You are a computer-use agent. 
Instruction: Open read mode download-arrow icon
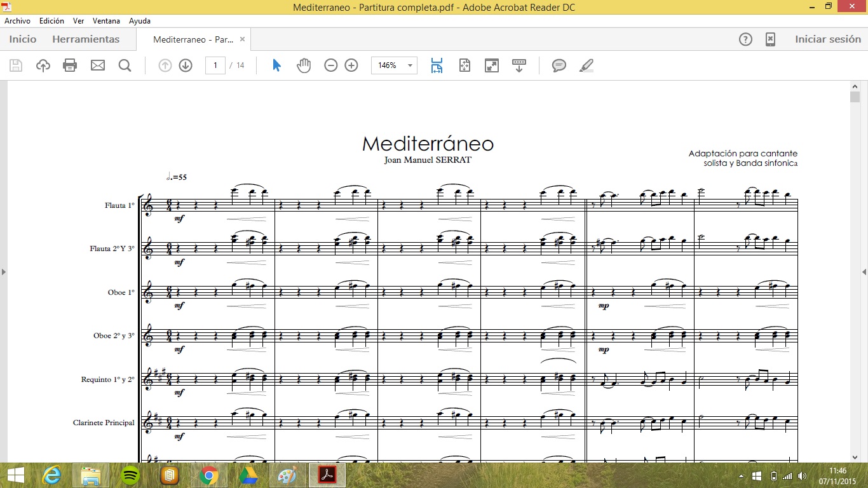click(x=519, y=65)
